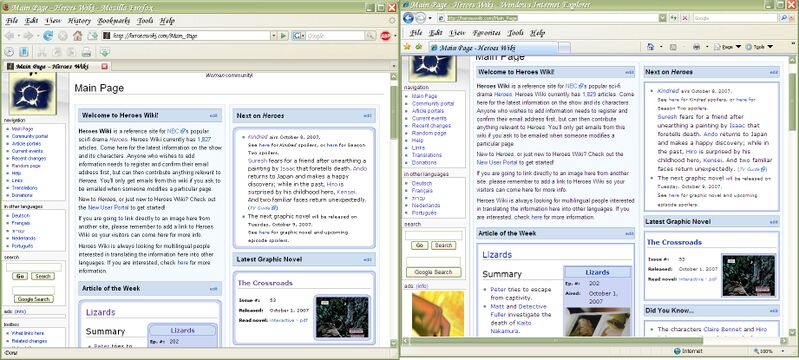Go back using Firefox's Back arrow
The width and height of the screenshot is (799, 360).
pos(9,36)
